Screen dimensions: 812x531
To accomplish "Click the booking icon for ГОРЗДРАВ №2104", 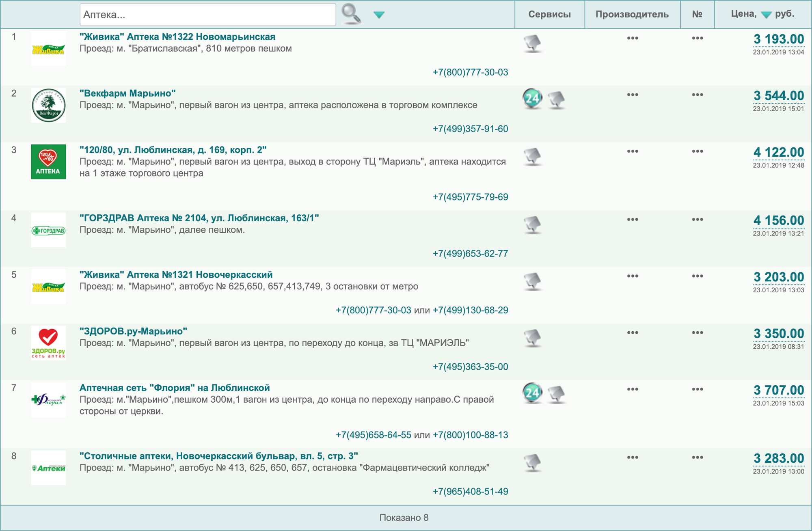I will [532, 224].
